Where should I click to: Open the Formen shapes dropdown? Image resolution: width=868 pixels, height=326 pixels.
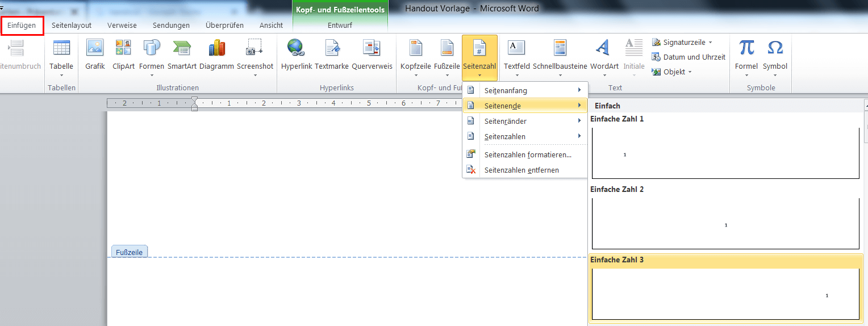(152, 75)
